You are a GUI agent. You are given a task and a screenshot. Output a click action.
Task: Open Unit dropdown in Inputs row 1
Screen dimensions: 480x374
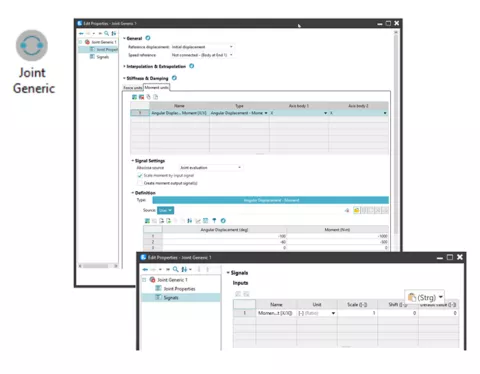coord(333,313)
